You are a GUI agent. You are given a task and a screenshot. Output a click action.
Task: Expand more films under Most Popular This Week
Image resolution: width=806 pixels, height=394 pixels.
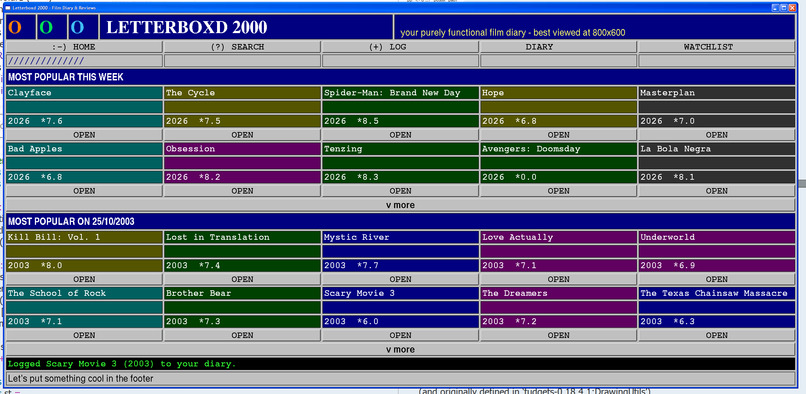[x=400, y=205]
